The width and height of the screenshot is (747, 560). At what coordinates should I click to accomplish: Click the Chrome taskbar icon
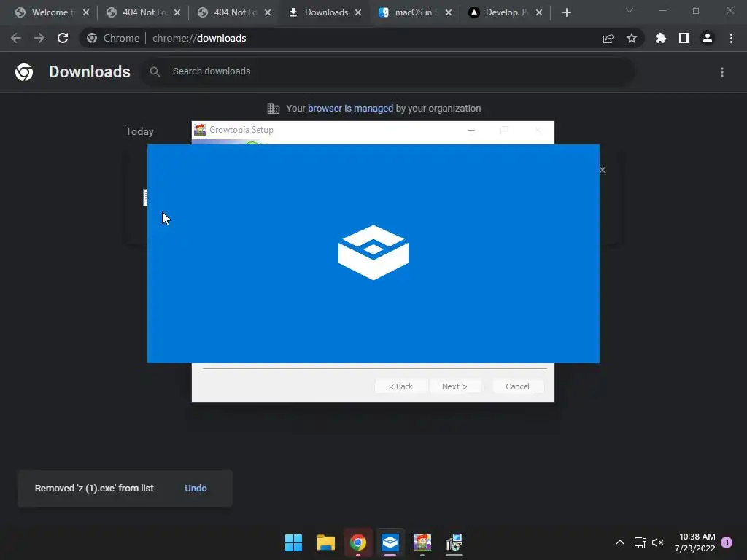pos(358,542)
